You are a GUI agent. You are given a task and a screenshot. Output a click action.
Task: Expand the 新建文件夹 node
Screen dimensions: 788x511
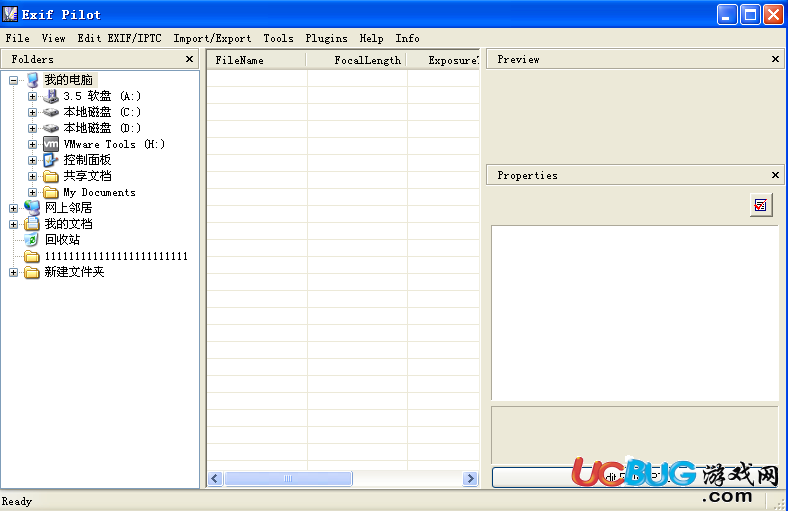(x=14, y=273)
